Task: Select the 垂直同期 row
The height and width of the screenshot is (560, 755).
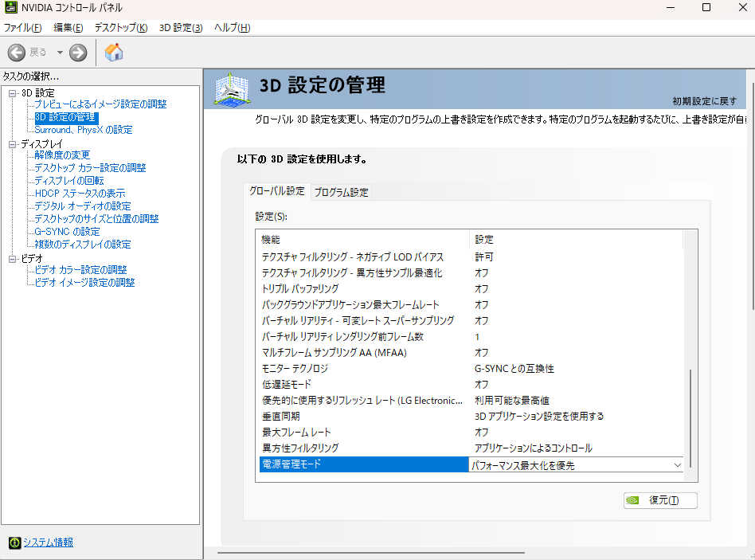Action: point(471,417)
